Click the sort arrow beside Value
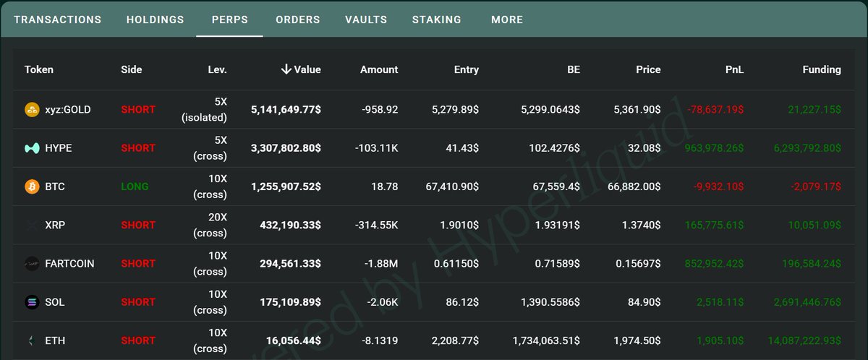Viewport: 868px width, 360px height. [286, 69]
